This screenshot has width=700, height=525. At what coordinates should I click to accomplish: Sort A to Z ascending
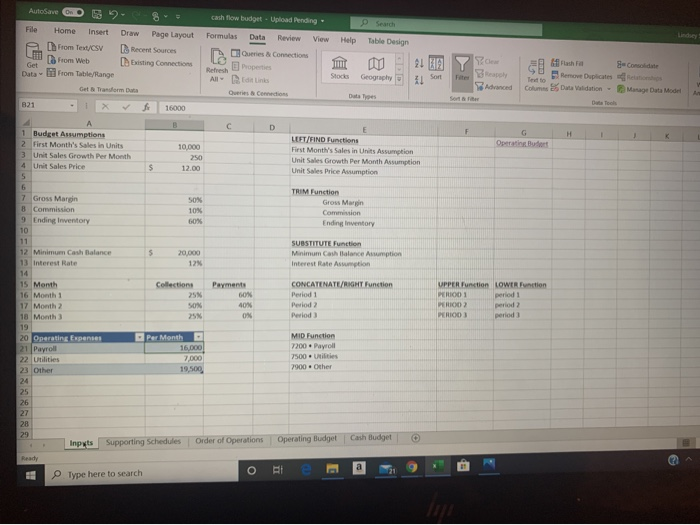(x=419, y=63)
